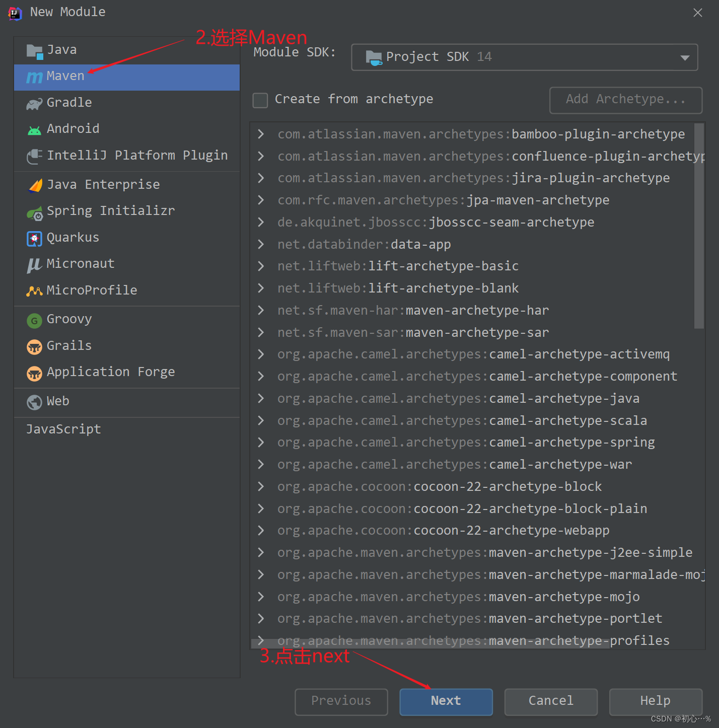
Task: Select camel-archetype-java row
Action: click(x=477, y=398)
